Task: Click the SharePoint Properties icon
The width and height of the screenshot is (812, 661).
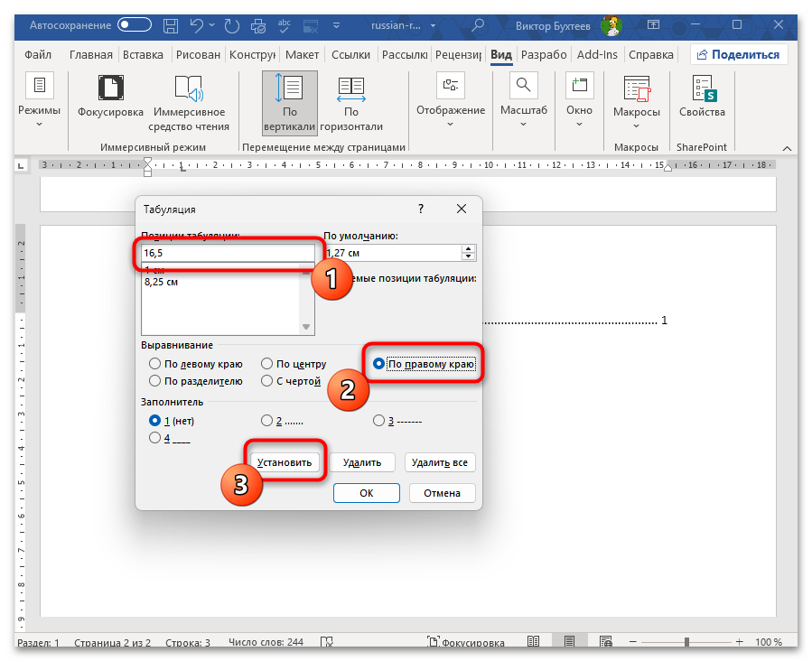Action: 705,88
